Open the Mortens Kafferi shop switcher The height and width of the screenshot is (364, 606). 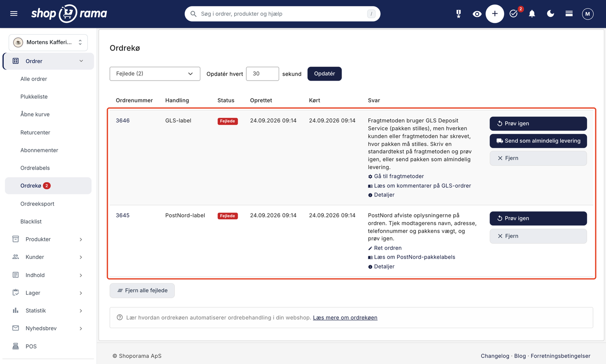pyautogui.click(x=48, y=42)
